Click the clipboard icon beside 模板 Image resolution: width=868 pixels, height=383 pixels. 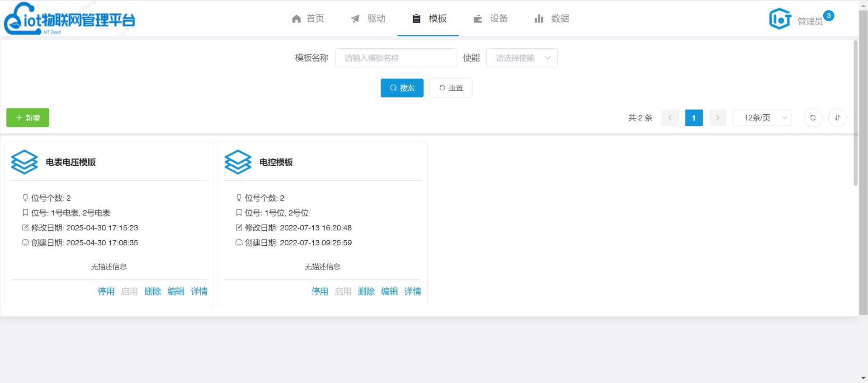(416, 19)
